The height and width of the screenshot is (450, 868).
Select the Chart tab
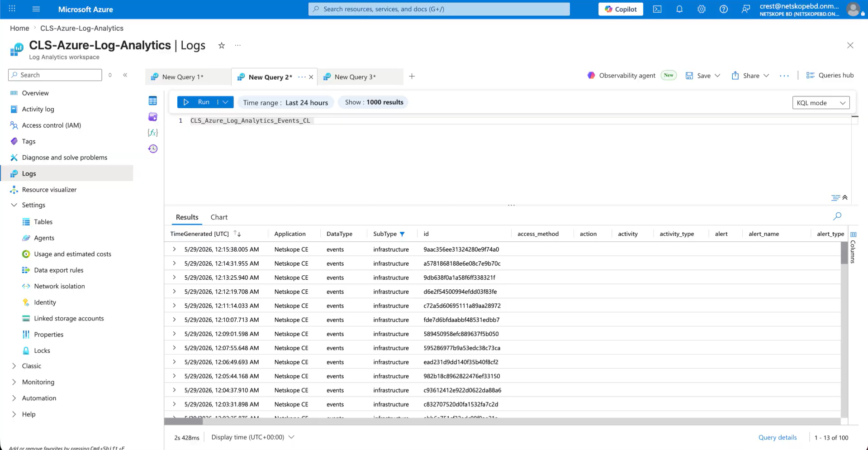(219, 217)
